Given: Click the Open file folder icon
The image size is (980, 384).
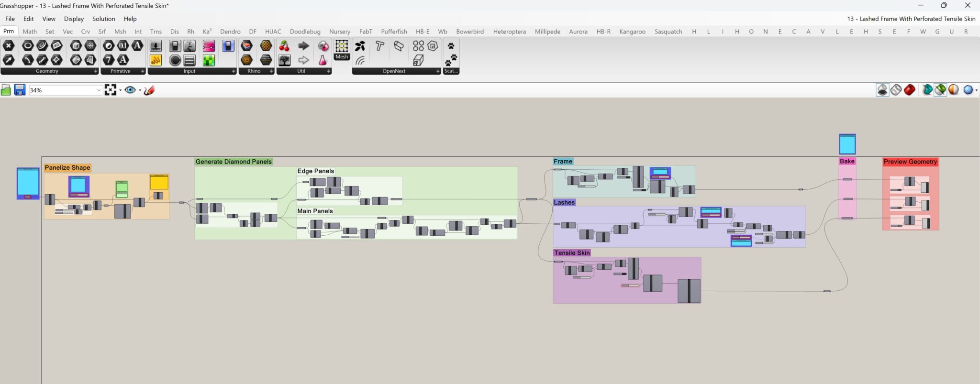Looking at the screenshot, I should click(6, 90).
